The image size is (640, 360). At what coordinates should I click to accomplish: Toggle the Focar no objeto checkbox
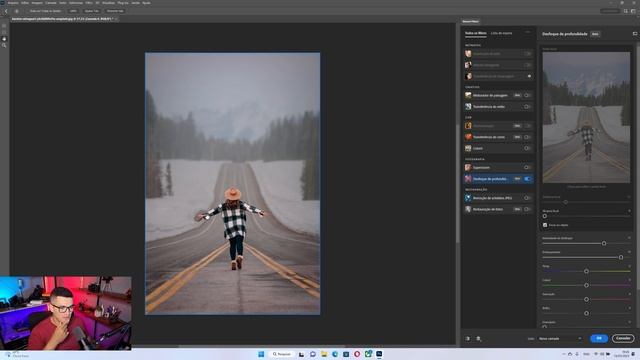pos(545,225)
